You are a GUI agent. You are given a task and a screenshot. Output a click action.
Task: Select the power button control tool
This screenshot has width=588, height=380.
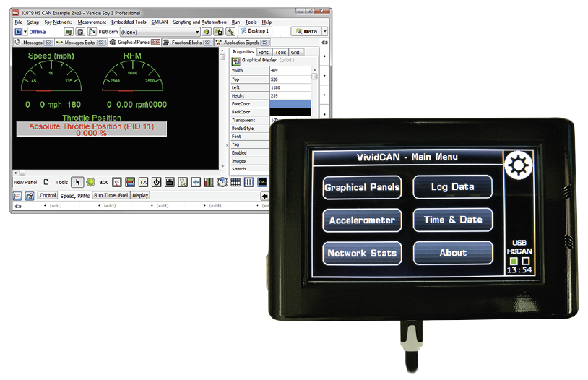tap(157, 182)
